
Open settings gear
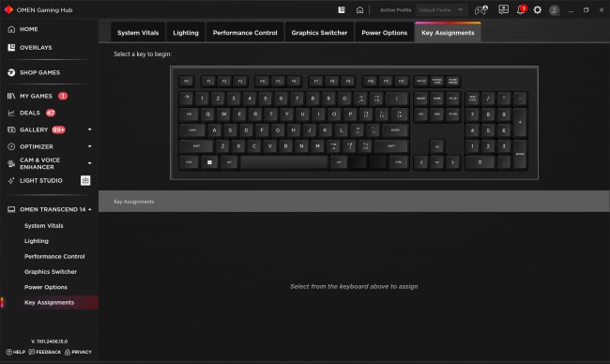point(537,9)
